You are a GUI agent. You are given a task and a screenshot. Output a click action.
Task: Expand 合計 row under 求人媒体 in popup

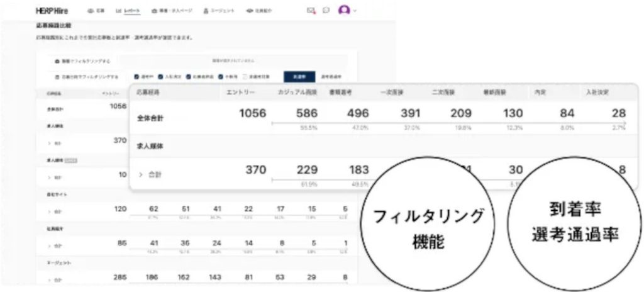point(140,175)
